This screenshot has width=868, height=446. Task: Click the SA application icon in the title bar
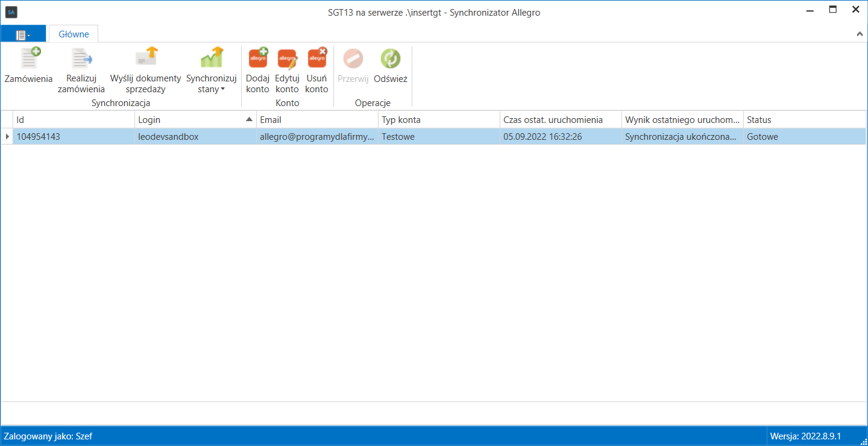point(11,11)
